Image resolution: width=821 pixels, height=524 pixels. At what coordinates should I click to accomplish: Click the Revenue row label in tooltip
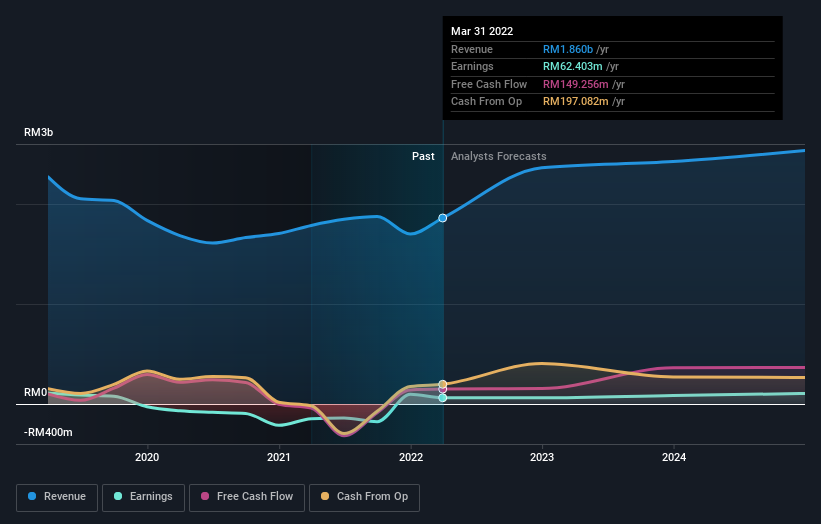click(472, 49)
